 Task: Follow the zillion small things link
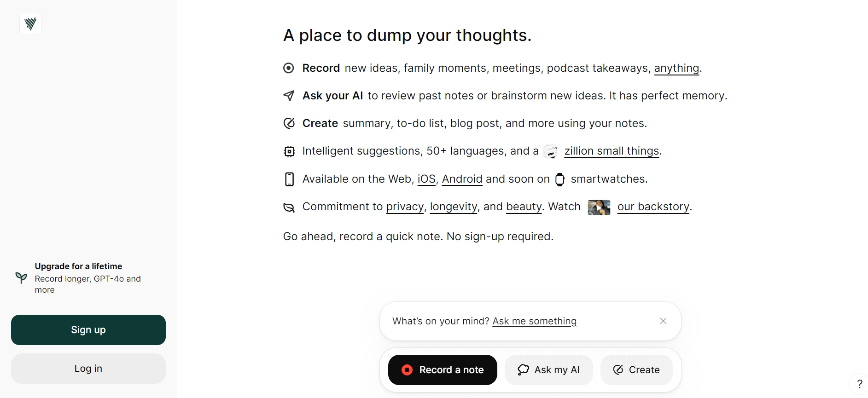pyautogui.click(x=612, y=151)
